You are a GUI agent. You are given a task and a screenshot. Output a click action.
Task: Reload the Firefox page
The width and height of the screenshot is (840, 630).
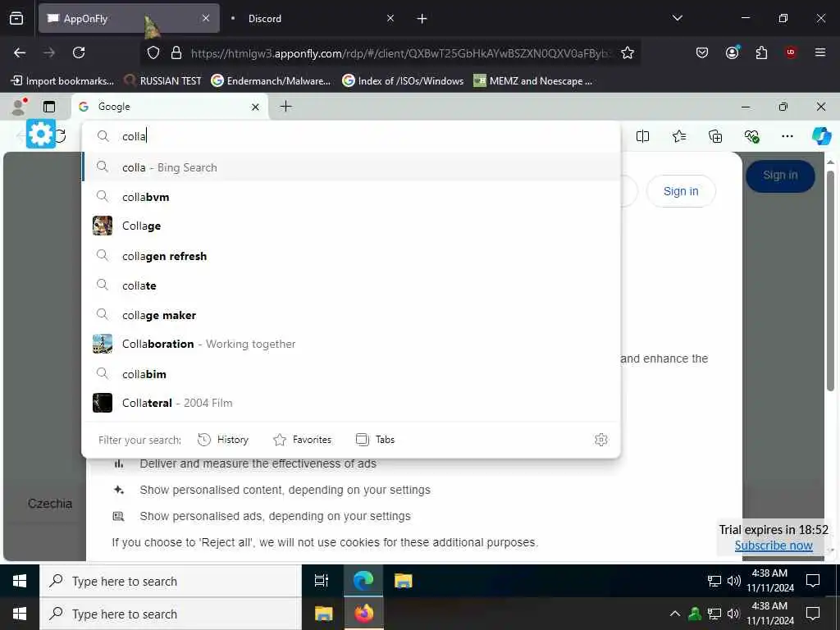coord(79,52)
